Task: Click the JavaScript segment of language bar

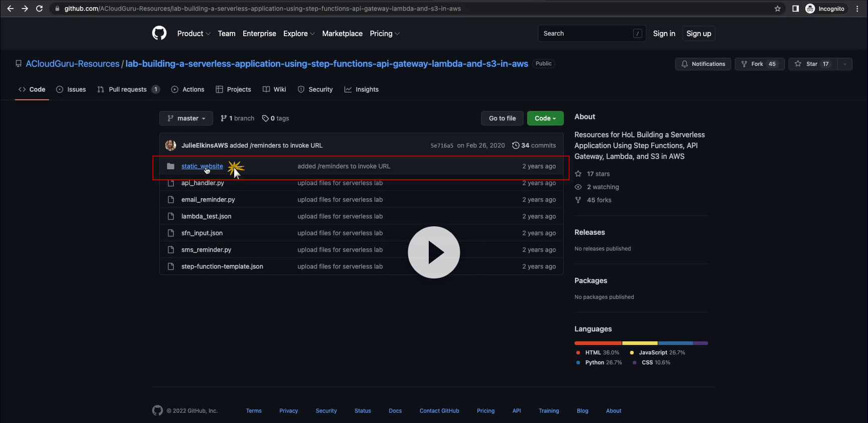Action: (x=640, y=343)
